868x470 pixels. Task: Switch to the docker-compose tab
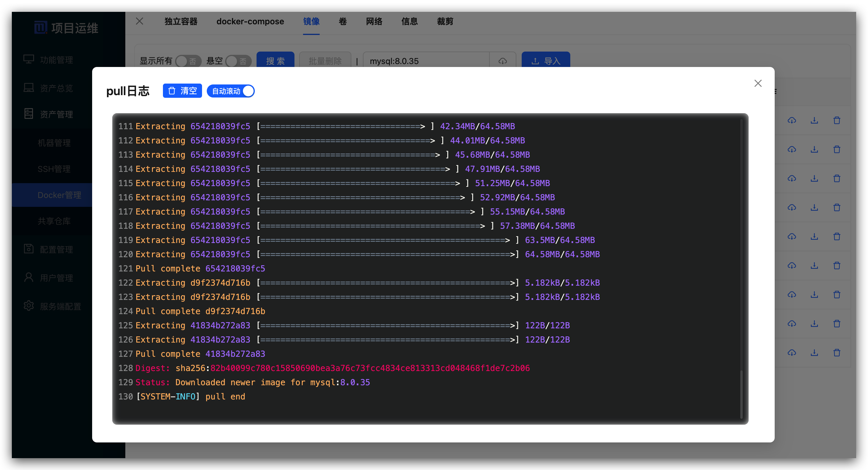[250, 22]
